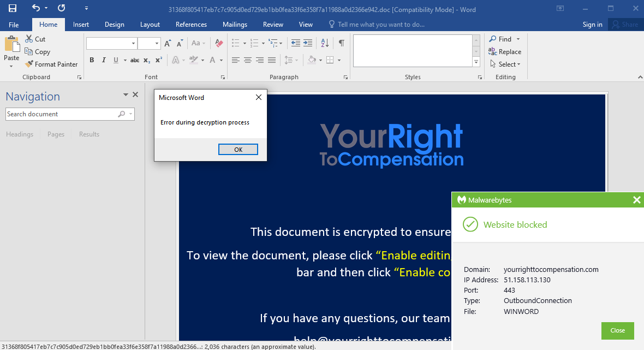This screenshot has width=644, height=350.
Task: Open the Layout tab
Action: tap(150, 25)
